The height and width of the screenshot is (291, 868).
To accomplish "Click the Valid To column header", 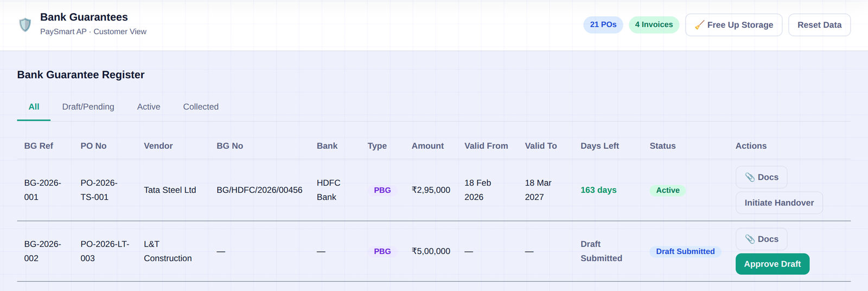I will click(x=541, y=146).
